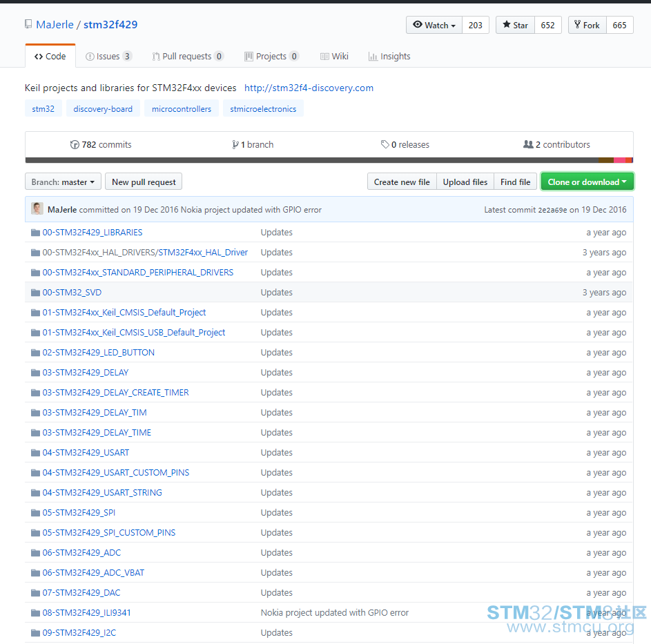The height and width of the screenshot is (644, 651).
Task: Switch to the Code tab
Action: click(x=50, y=56)
